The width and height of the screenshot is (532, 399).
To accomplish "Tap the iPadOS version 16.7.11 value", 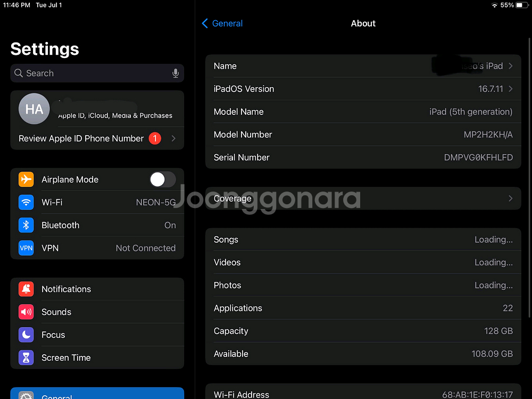I will pyautogui.click(x=491, y=89).
